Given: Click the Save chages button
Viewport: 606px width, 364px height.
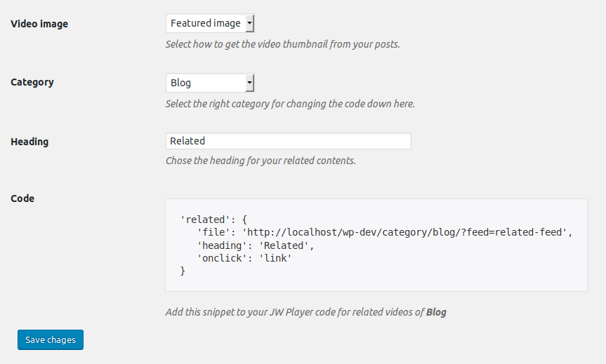Looking at the screenshot, I should coord(51,339).
